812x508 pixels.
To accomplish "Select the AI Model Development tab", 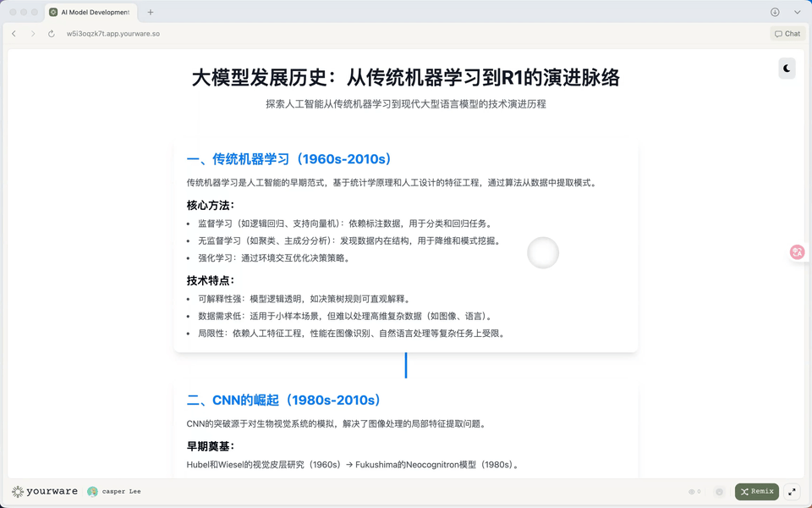I will pyautogui.click(x=91, y=12).
